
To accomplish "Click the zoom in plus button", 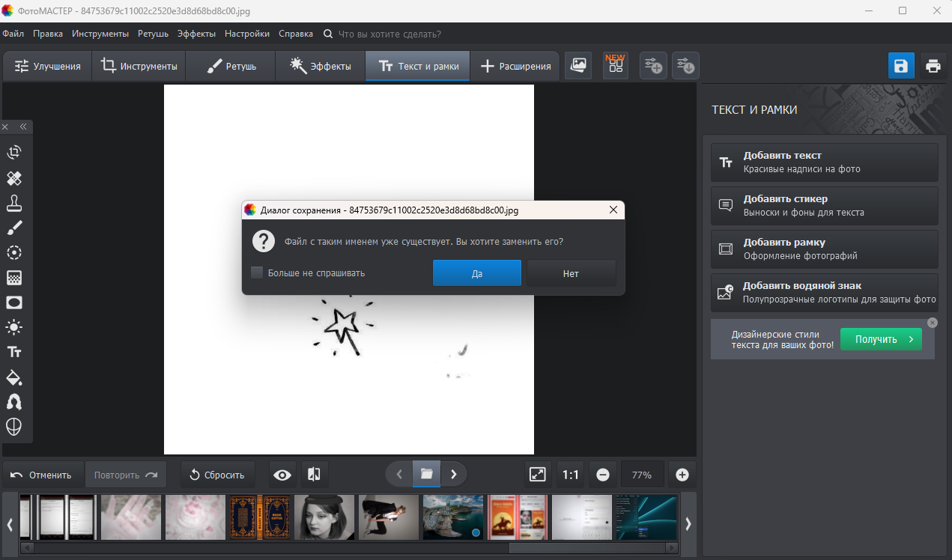I will [x=682, y=475].
